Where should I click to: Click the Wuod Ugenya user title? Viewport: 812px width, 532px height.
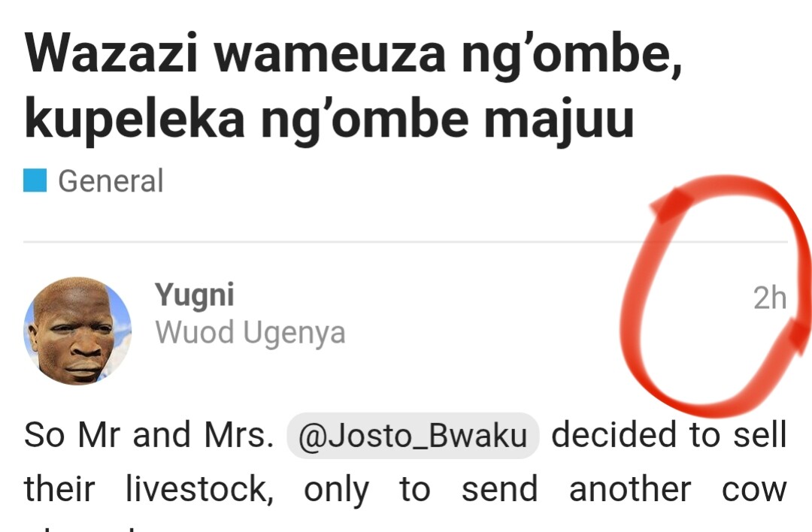coord(250,333)
